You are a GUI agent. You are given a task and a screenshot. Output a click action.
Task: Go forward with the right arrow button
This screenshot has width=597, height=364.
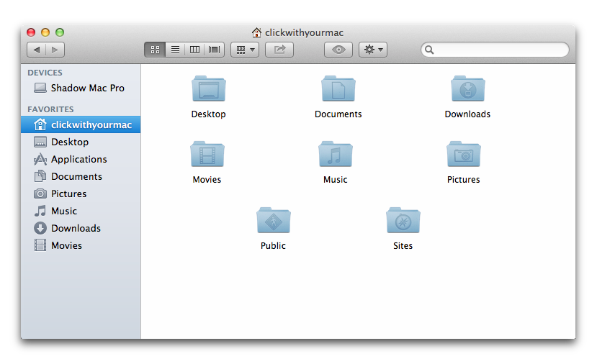(55, 50)
